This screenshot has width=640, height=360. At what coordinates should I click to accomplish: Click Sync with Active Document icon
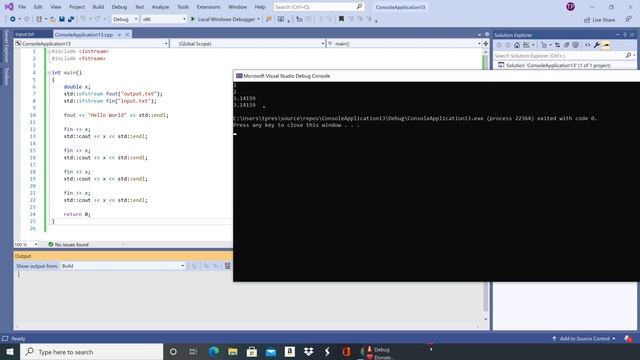(557, 45)
